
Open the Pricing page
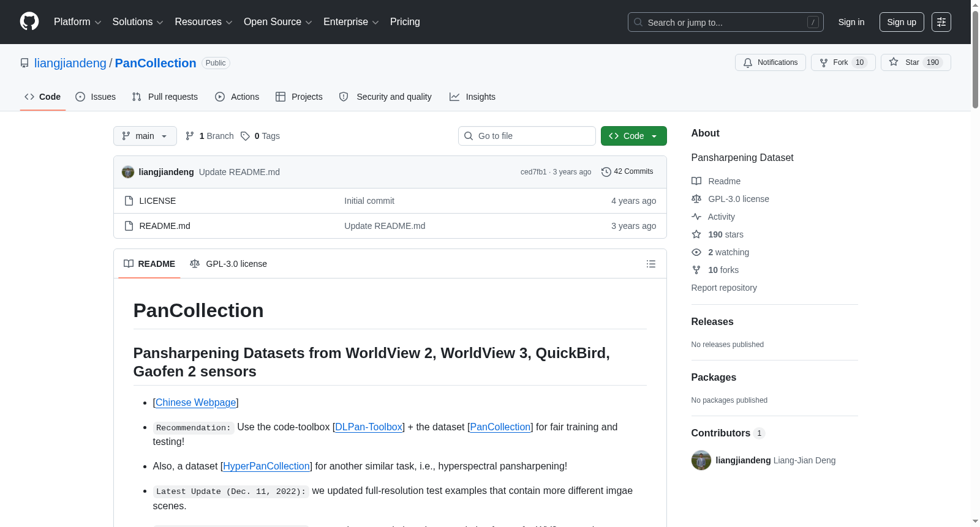click(405, 22)
